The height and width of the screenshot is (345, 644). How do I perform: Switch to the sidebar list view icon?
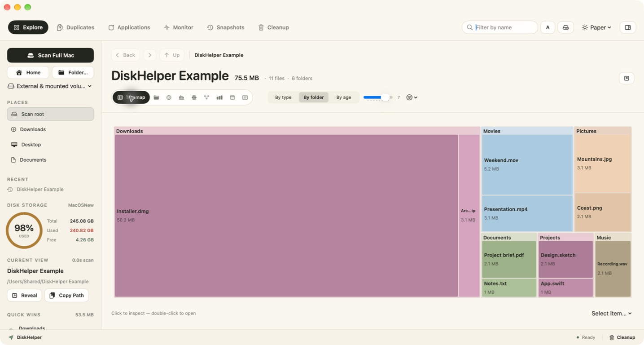pyautogui.click(x=245, y=97)
